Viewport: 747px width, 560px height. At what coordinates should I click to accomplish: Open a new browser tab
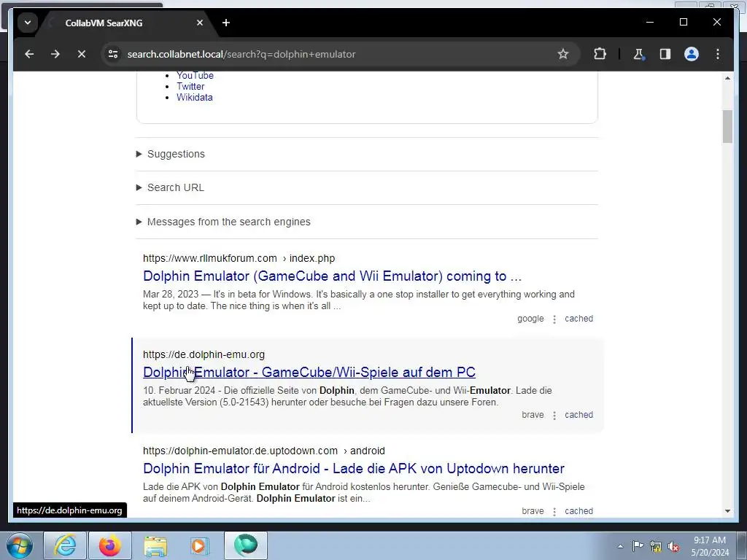point(226,23)
